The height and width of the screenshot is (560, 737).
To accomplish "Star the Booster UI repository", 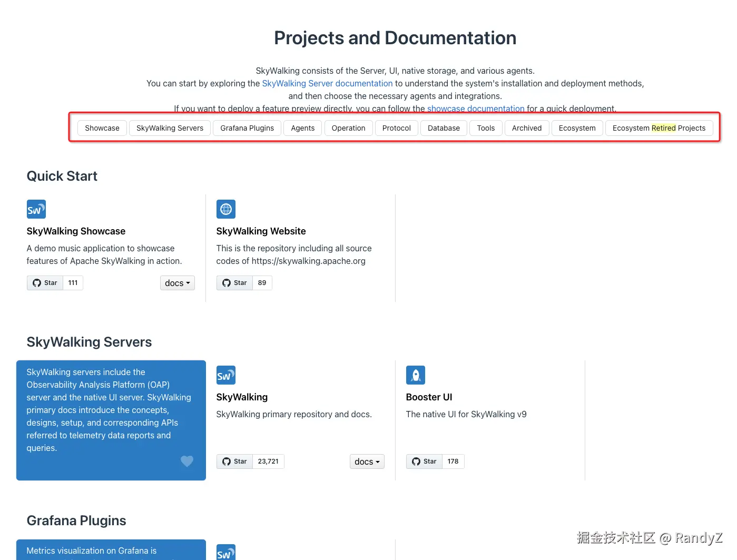I will coord(424,461).
